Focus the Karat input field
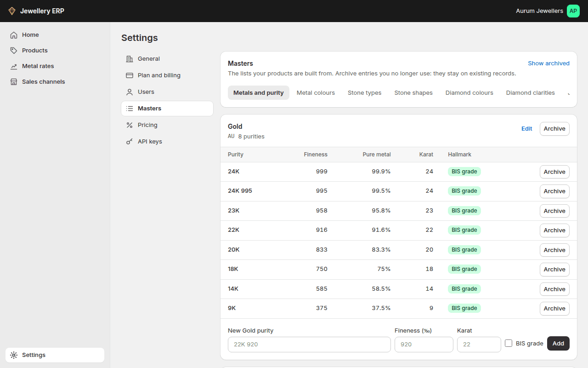Screen dimensions: 588x368 coord(479,345)
